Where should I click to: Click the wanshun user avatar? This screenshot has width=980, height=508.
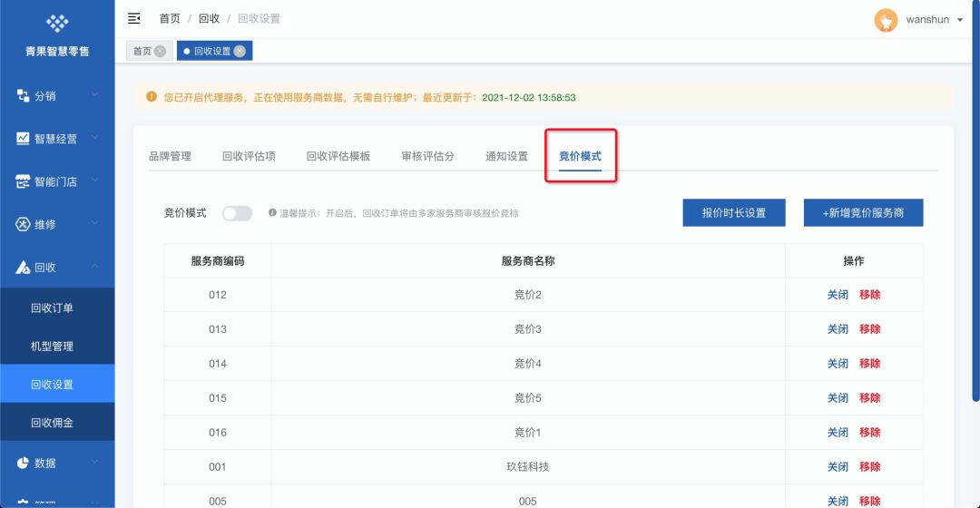tap(886, 20)
